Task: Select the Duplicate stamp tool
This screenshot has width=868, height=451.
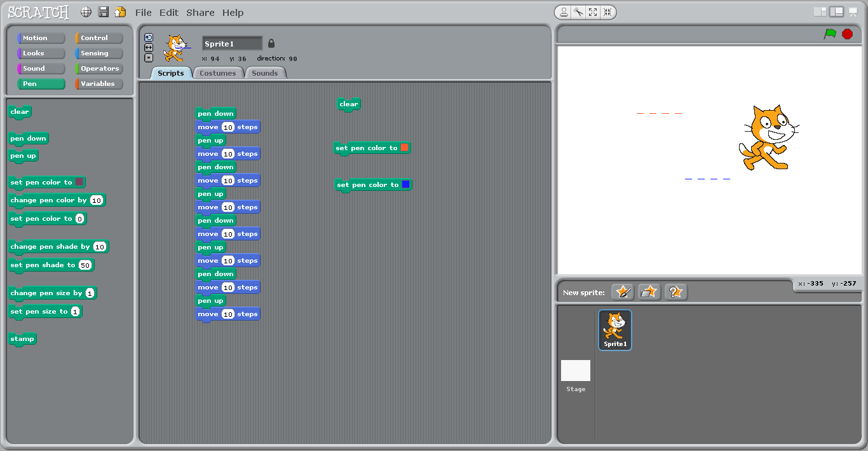Action: [564, 12]
